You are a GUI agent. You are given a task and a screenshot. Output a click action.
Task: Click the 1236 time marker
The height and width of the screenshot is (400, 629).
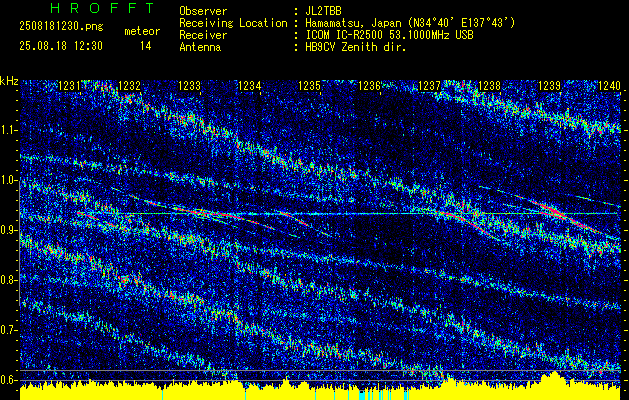[369, 85]
